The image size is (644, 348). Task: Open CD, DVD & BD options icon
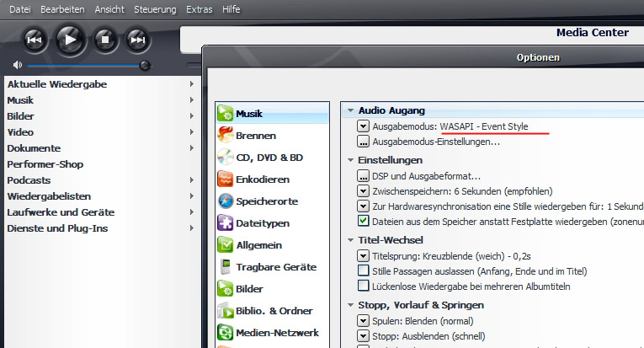(225, 157)
